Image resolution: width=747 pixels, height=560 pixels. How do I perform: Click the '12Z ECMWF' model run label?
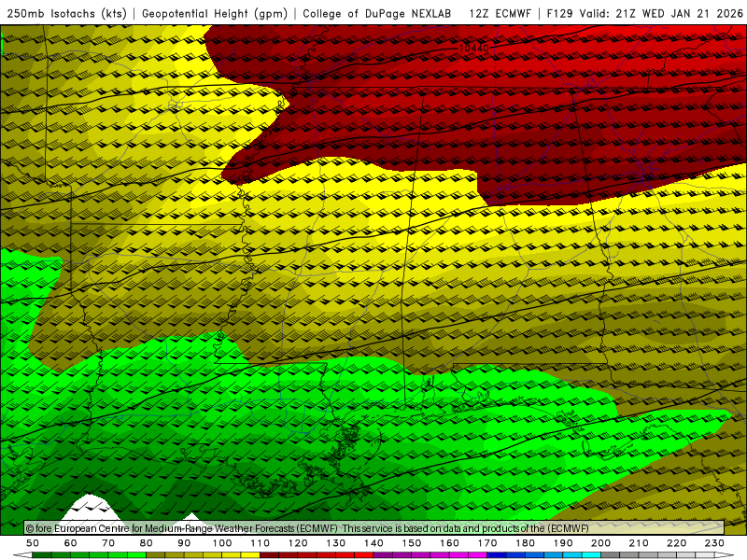[500, 13]
